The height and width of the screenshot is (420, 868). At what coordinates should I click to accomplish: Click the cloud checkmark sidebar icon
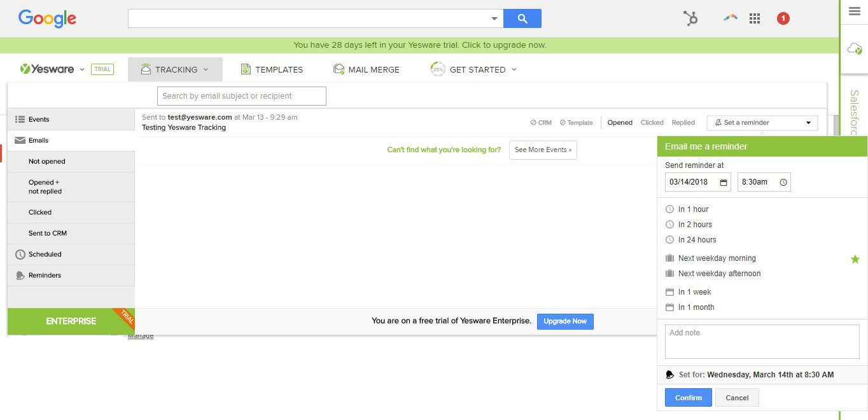point(855,48)
